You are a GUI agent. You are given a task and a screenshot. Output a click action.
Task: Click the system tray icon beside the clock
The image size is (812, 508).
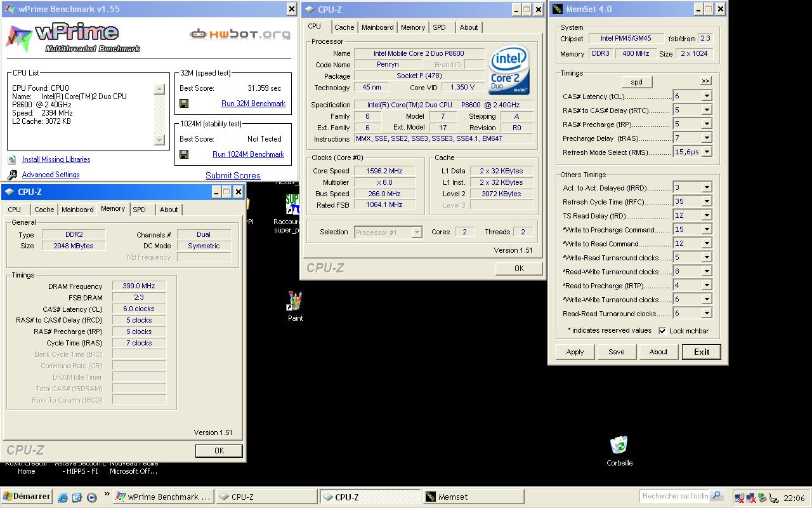(x=773, y=498)
